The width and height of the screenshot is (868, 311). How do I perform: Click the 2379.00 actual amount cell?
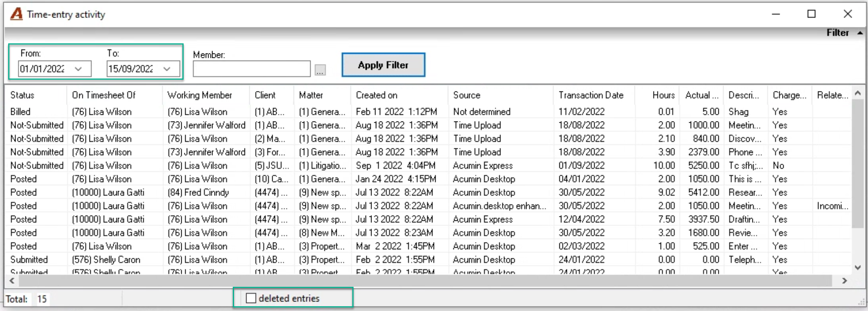(704, 152)
